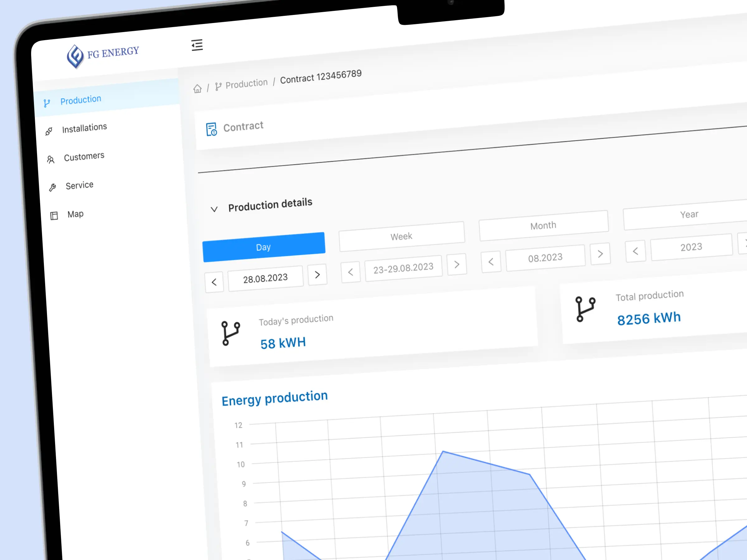Click the Production icon in the sidebar
The width and height of the screenshot is (747, 560).
click(47, 103)
